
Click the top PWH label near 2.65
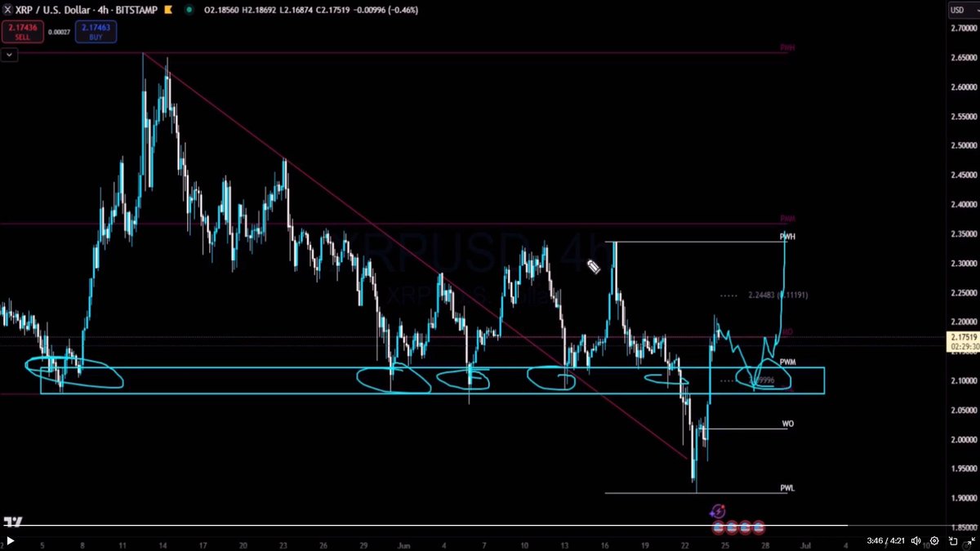pyautogui.click(x=787, y=48)
